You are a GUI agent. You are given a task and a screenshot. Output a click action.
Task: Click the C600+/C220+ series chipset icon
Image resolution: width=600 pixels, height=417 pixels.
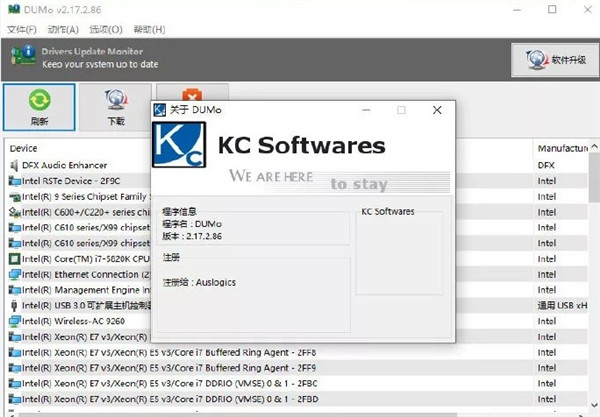pyautogui.click(x=15, y=212)
